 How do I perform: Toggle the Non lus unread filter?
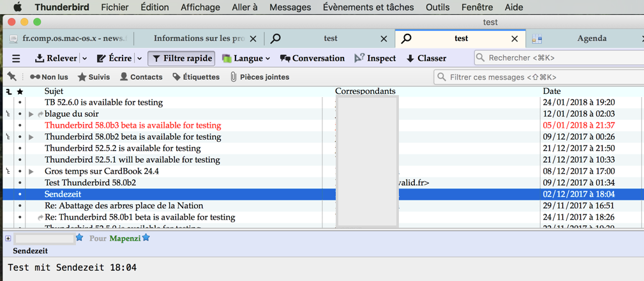pos(49,77)
